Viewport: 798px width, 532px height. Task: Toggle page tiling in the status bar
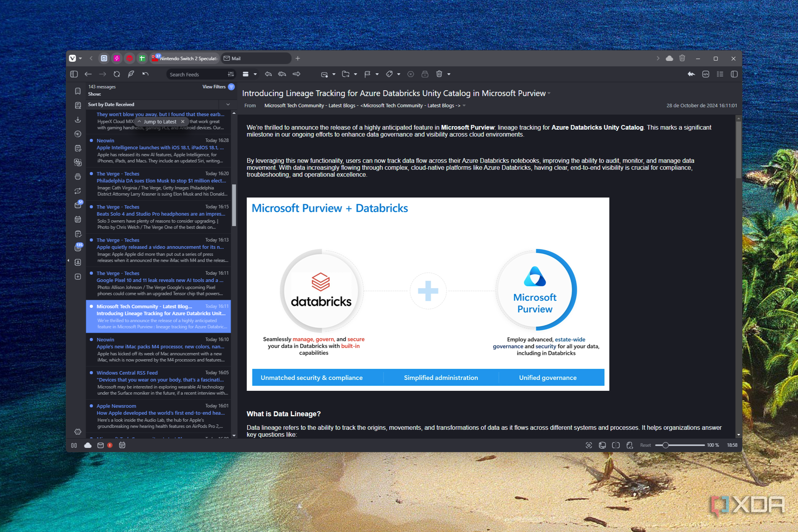616,445
